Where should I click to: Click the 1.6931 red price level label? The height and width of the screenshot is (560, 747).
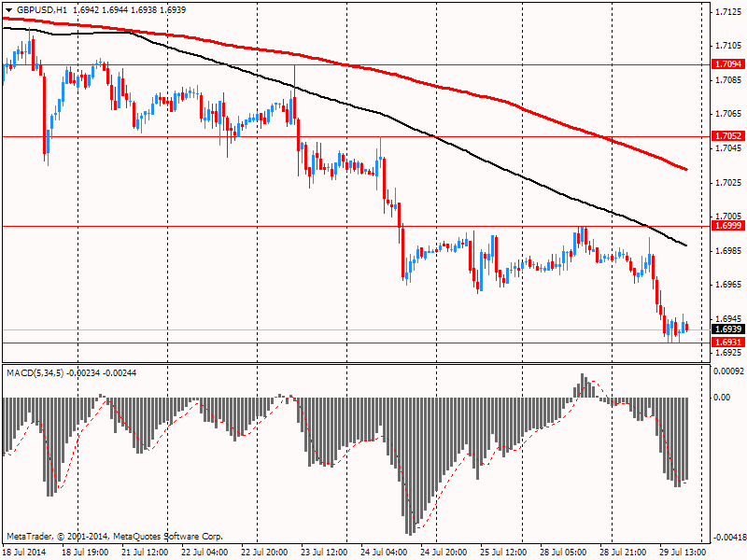click(x=728, y=343)
